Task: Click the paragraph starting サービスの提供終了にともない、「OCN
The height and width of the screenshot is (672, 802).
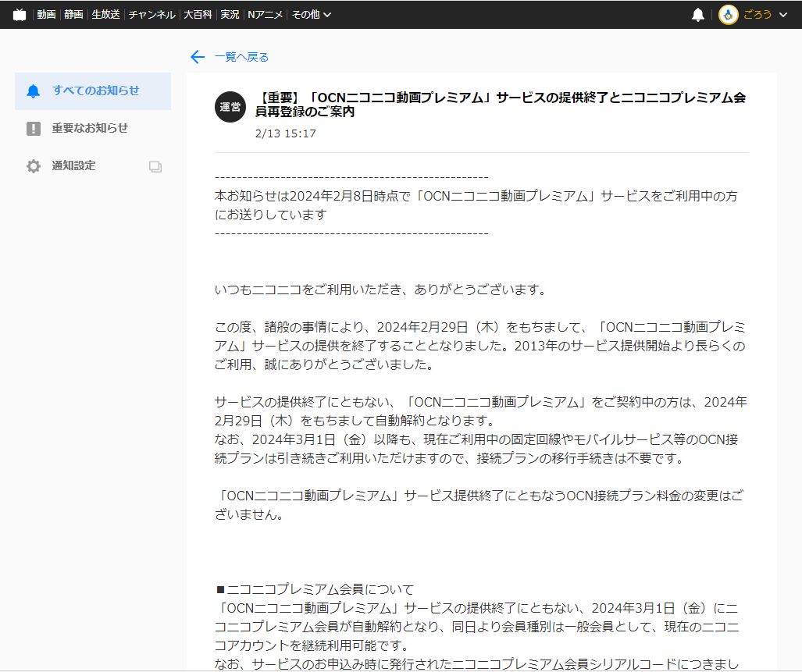Action: [481, 411]
